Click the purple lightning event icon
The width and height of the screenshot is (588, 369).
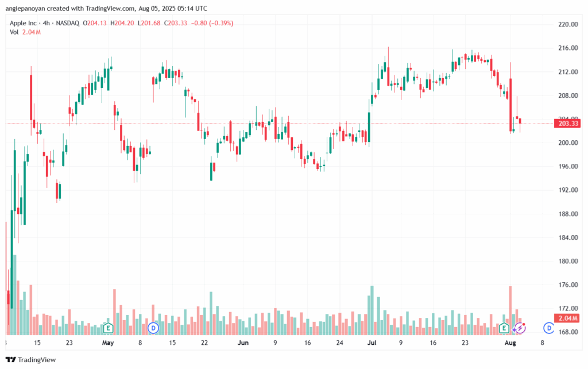[520, 328]
